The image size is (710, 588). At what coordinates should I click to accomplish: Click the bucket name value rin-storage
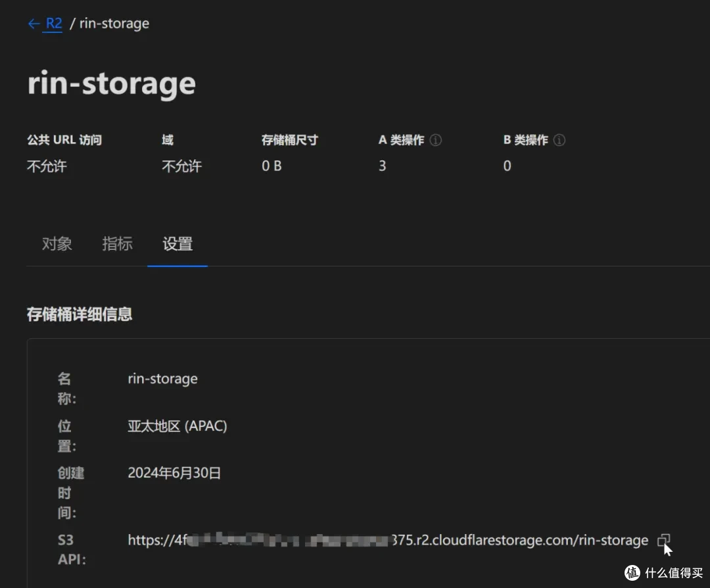tap(162, 379)
